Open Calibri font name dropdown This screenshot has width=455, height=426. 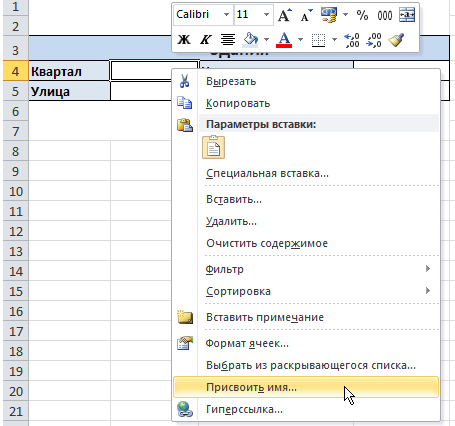pyautogui.click(x=226, y=15)
